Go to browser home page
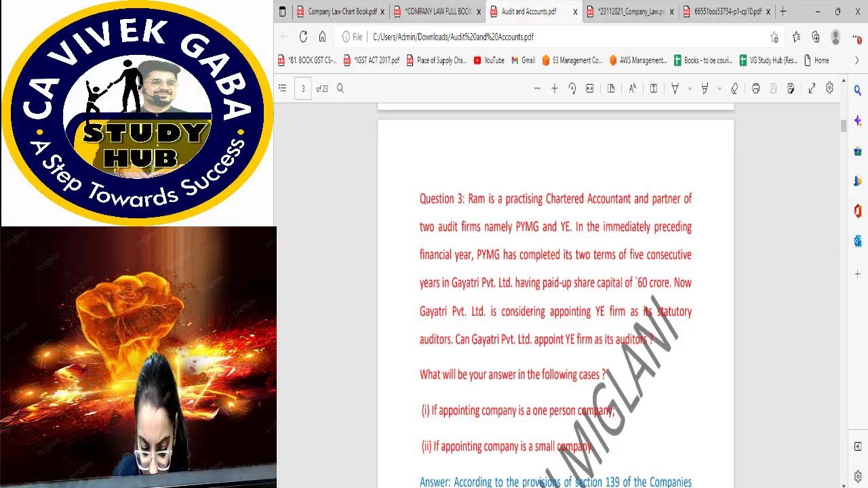 [x=322, y=37]
